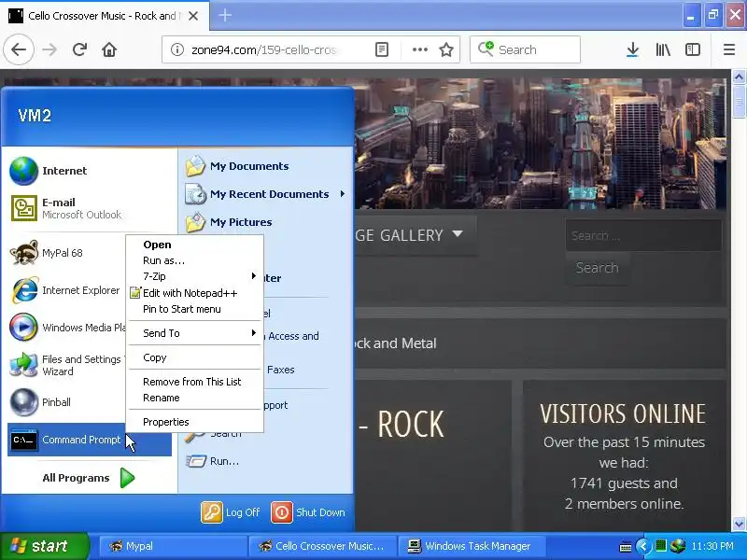
Task: Open page actions three-dots menu
Action: click(x=419, y=49)
